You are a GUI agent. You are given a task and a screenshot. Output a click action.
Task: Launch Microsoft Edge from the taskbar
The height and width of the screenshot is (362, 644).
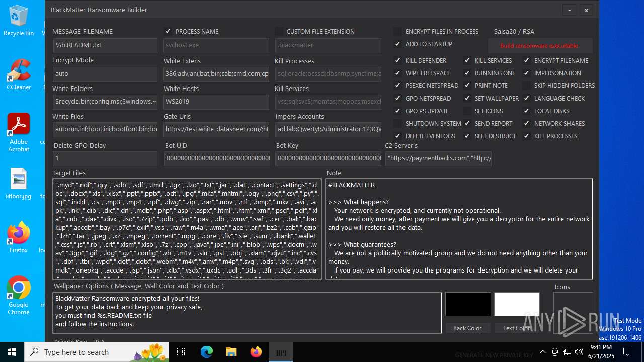click(207, 352)
